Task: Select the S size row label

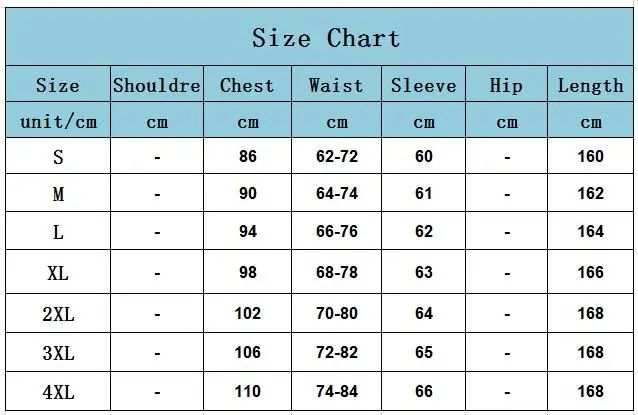Action: (58, 157)
